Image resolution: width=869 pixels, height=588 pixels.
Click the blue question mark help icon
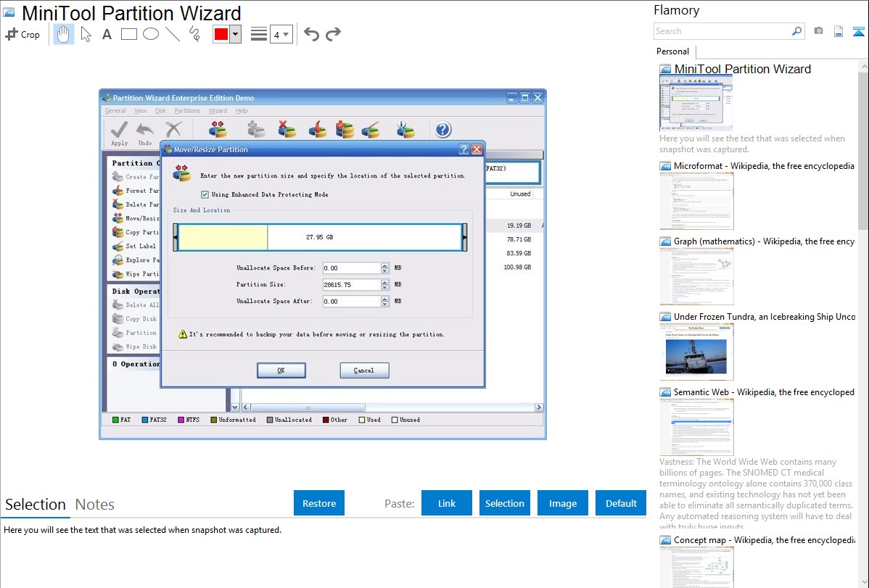tap(442, 130)
